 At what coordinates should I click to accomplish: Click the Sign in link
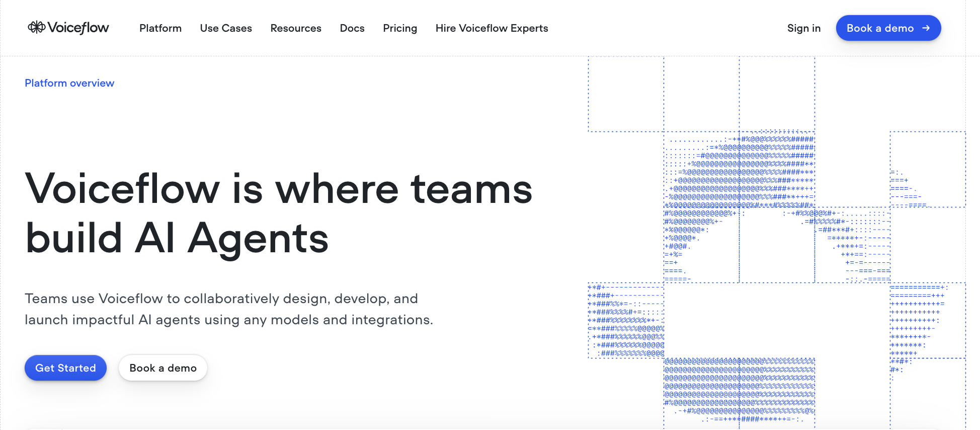click(804, 28)
